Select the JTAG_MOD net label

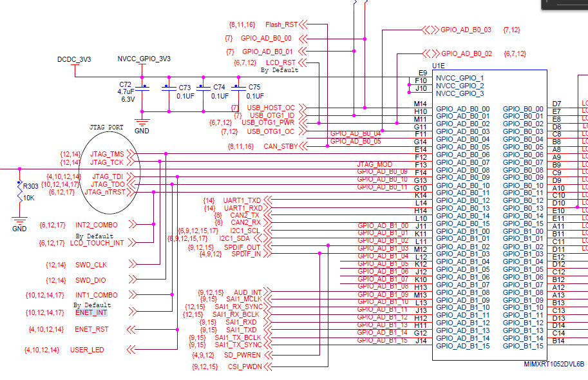pyautogui.click(x=375, y=165)
